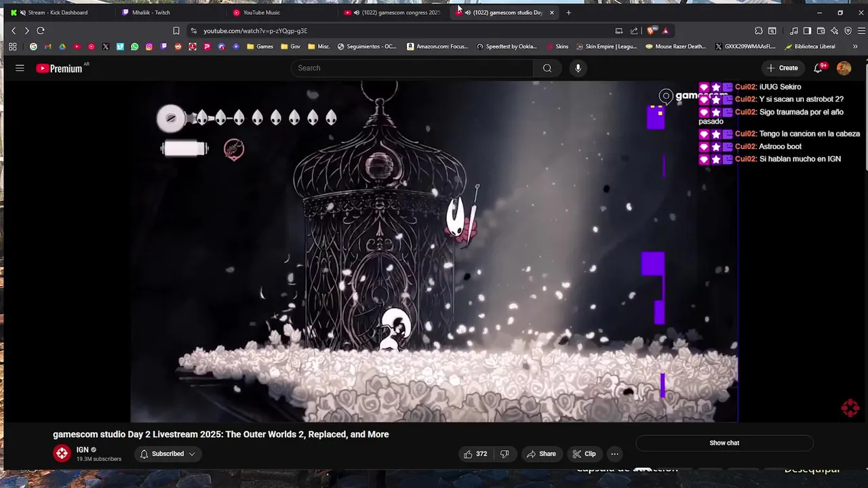The width and height of the screenshot is (868, 488).
Task: Open the Brave VPN shield icon
Action: click(x=848, y=30)
